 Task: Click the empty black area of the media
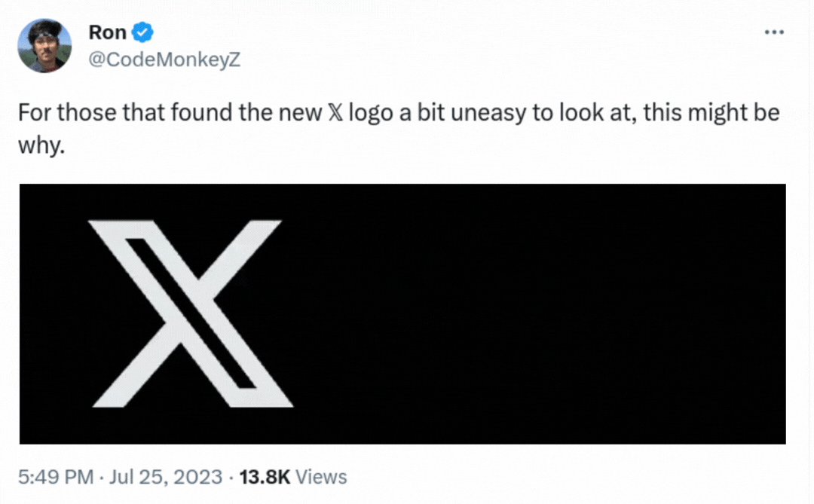tap(543, 313)
